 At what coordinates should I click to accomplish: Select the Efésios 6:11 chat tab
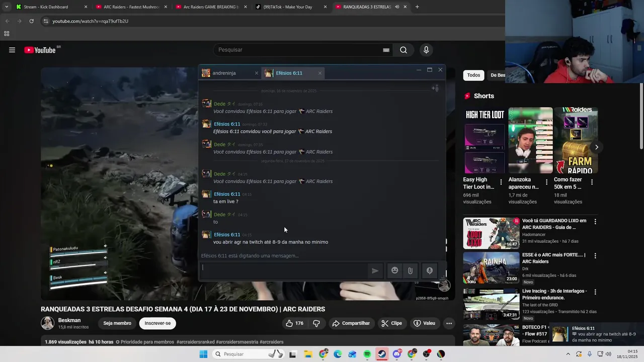pyautogui.click(x=293, y=73)
